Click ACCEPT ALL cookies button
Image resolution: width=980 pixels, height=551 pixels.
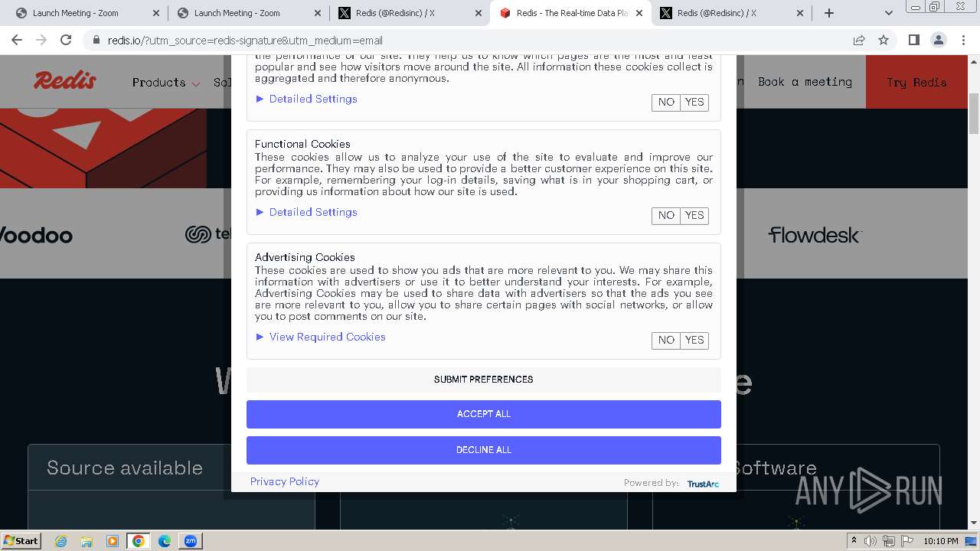pos(484,414)
